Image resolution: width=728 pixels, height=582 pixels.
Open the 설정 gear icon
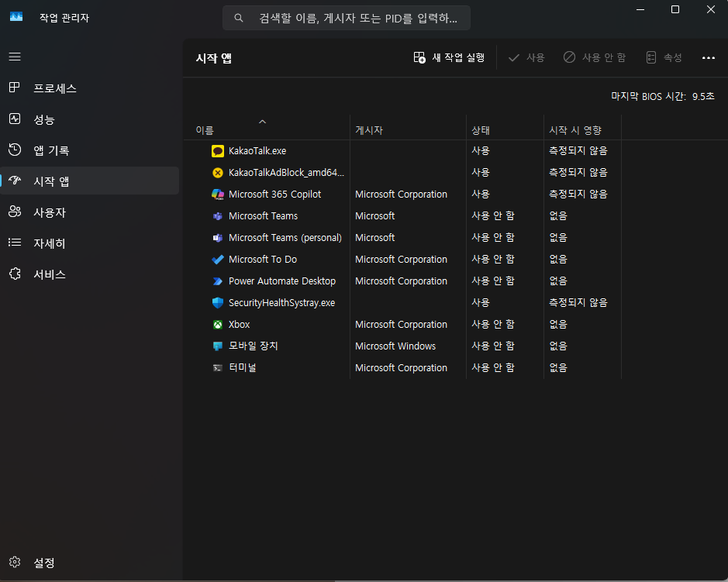(15, 562)
